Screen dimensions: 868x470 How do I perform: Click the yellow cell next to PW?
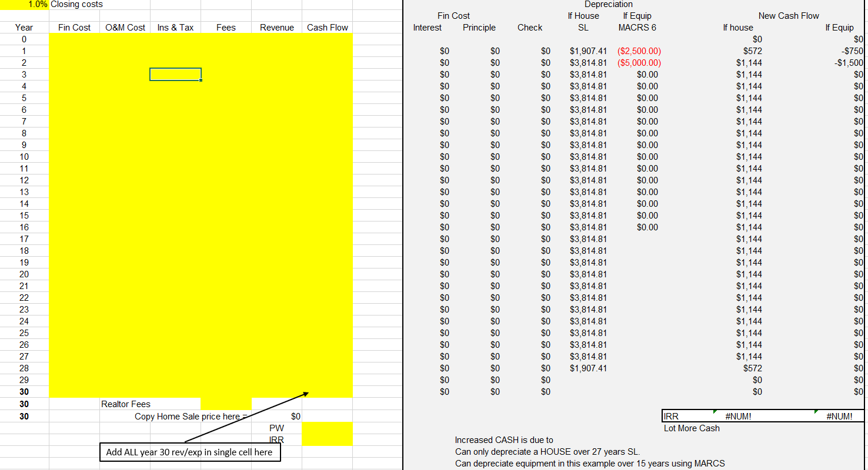(x=328, y=428)
